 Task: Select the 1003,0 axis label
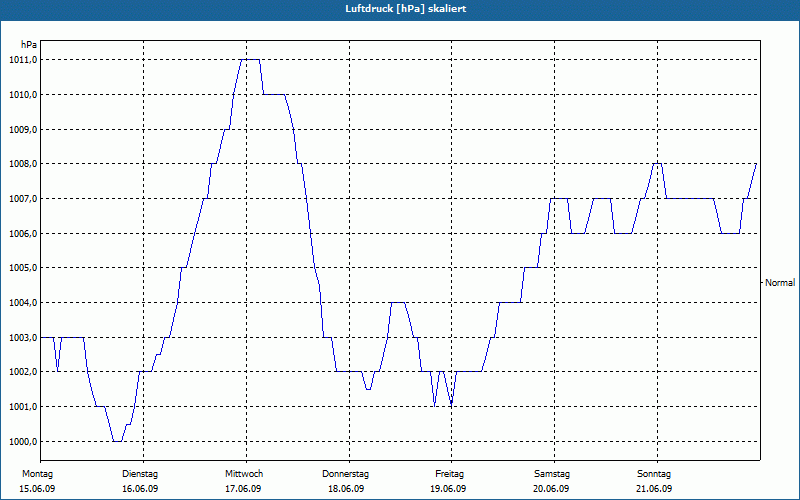coord(23,338)
